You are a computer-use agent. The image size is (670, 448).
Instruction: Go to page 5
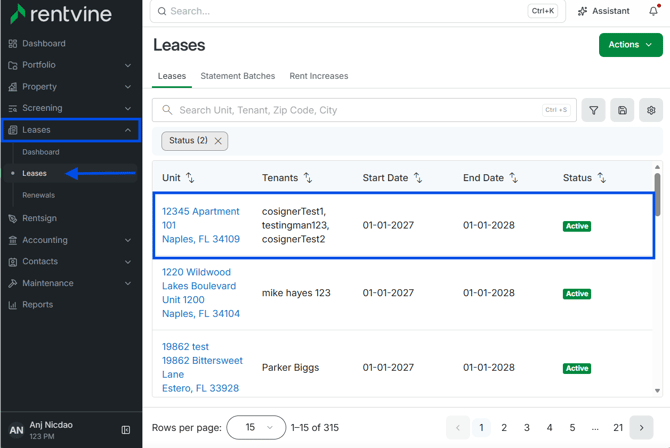[x=572, y=427]
